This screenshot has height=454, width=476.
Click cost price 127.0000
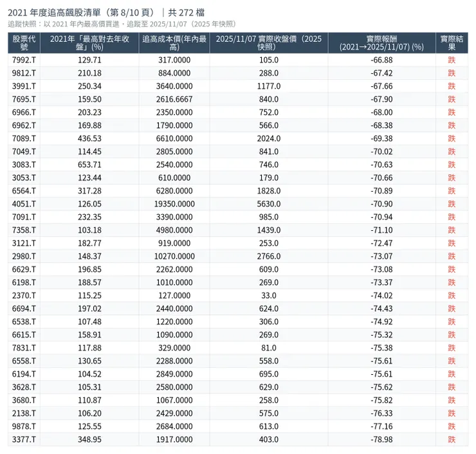click(x=174, y=295)
